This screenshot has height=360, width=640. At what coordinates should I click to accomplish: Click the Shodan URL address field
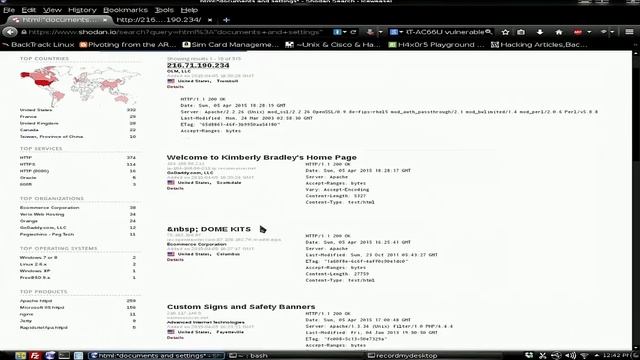[176, 32]
